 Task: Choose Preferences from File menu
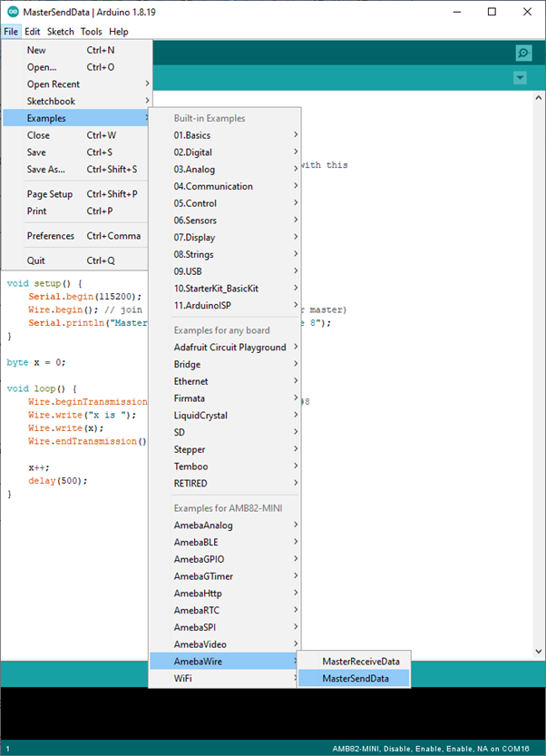pyautogui.click(x=51, y=236)
